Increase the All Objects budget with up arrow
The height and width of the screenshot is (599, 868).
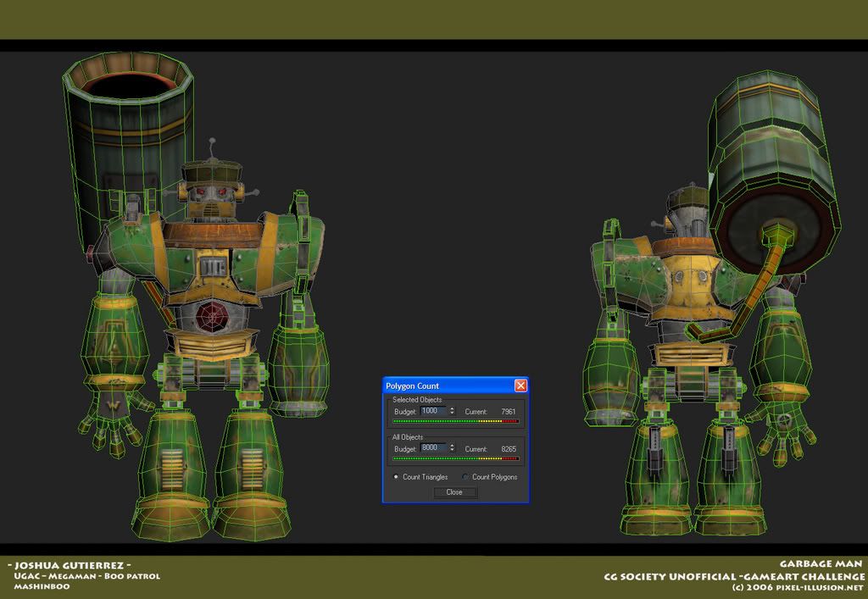coord(452,445)
